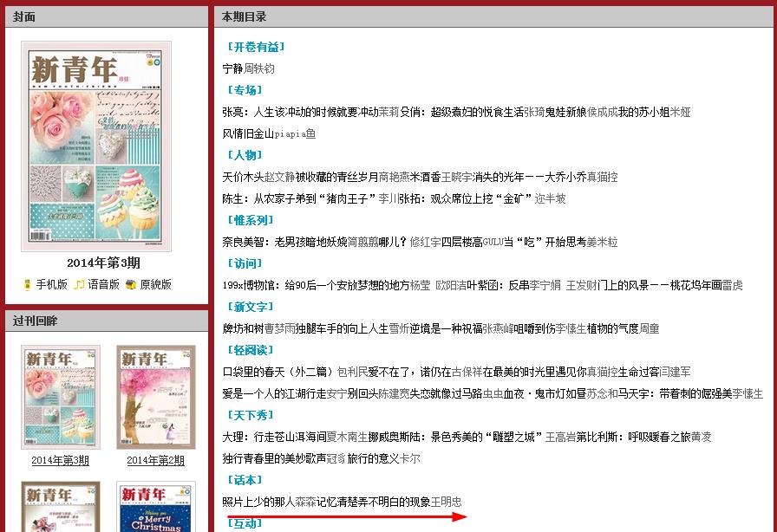The image size is (777, 532).
Task: Open the [人物] section heading
Action: pyautogui.click(x=245, y=155)
